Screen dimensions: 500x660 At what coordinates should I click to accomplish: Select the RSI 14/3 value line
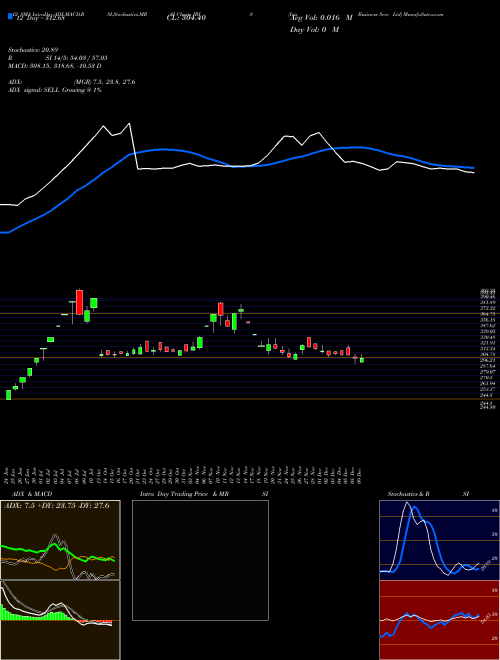[x=58, y=58]
